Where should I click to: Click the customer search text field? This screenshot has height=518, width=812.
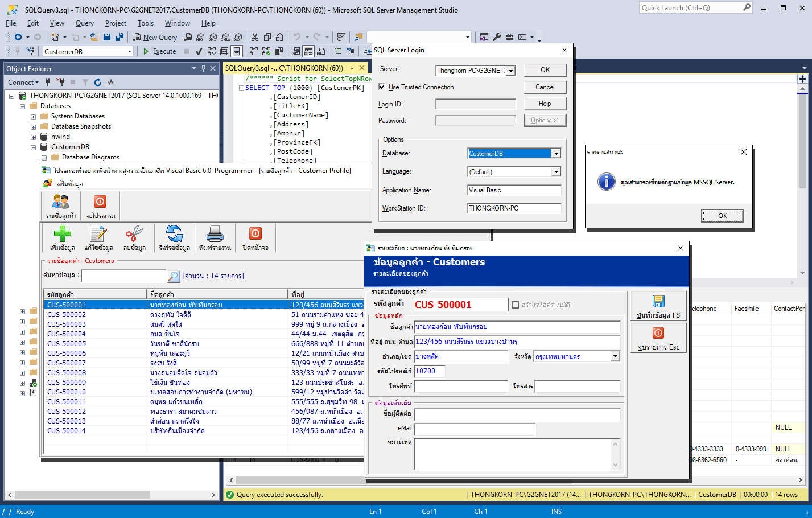click(123, 276)
